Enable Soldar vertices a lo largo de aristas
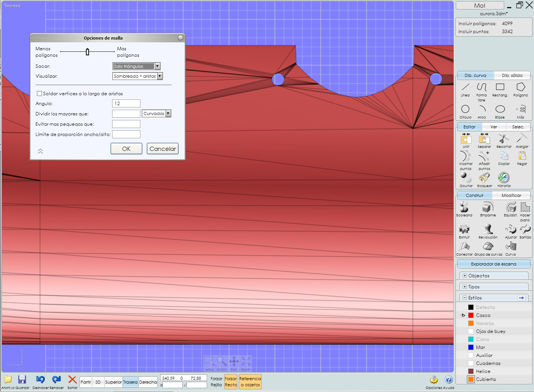This screenshot has height=392, width=534. [x=39, y=93]
